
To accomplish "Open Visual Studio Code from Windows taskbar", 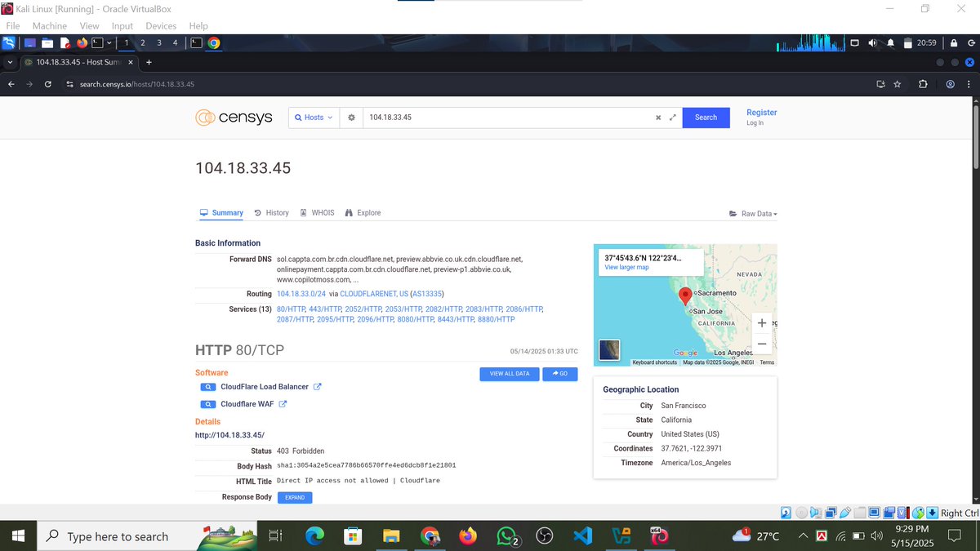I will 582,536.
